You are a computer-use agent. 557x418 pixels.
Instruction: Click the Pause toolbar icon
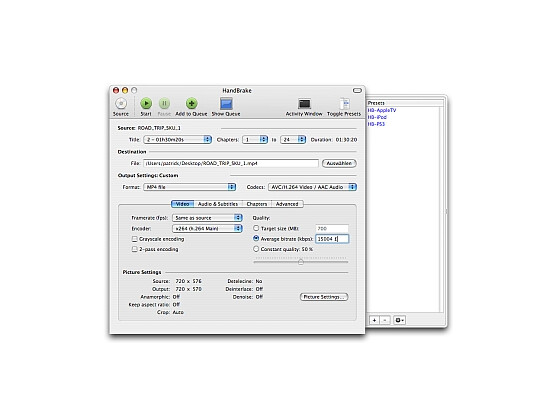[164, 103]
